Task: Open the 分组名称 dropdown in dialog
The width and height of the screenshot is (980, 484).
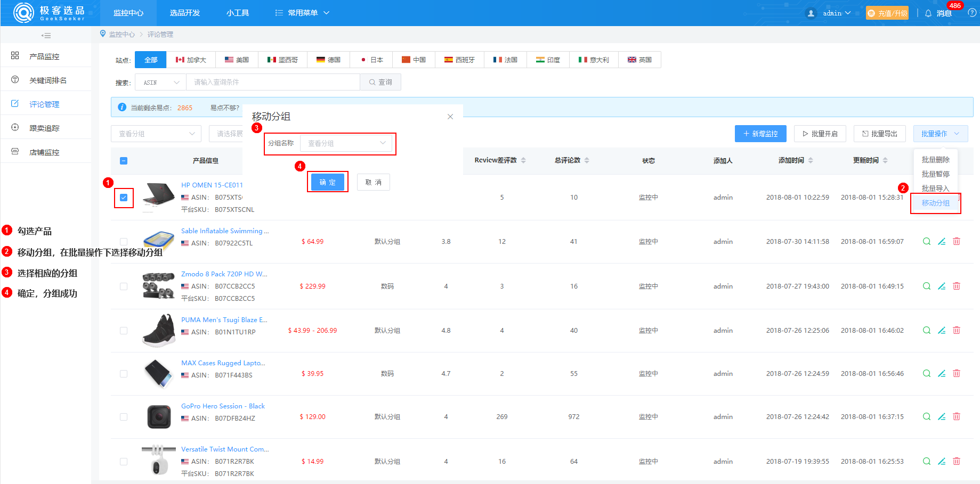Action: click(x=346, y=143)
